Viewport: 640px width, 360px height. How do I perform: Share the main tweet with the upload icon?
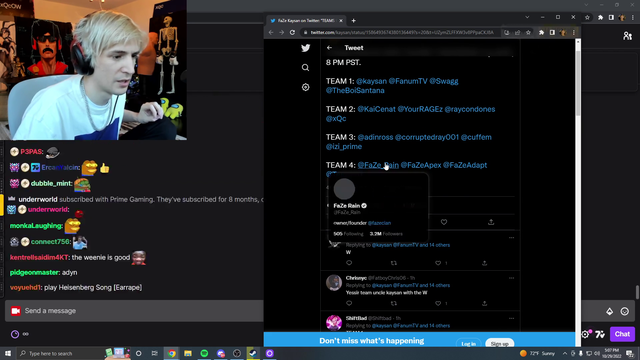[x=491, y=222]
